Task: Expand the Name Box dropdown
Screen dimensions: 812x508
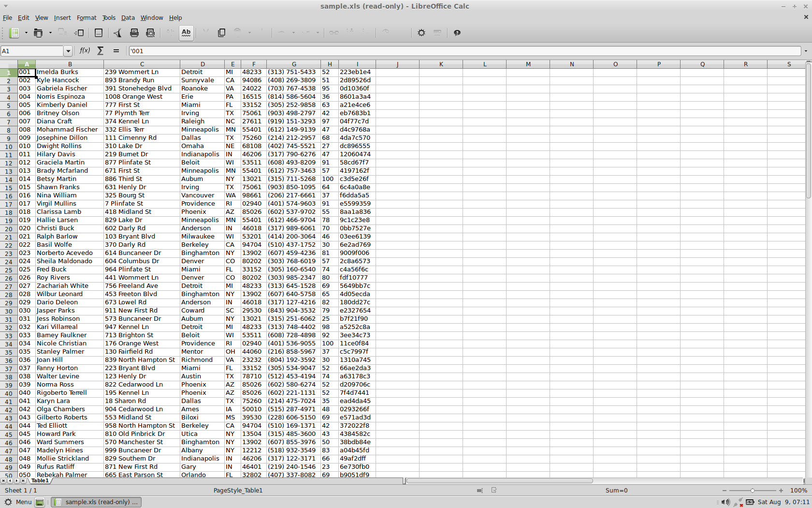Action: coord(68,51)
